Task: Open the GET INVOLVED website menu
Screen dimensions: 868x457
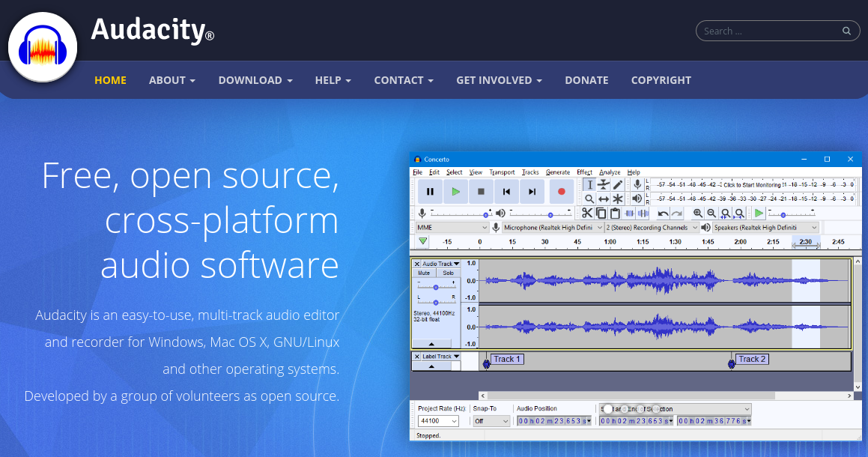Action: (x=499, y=80)
